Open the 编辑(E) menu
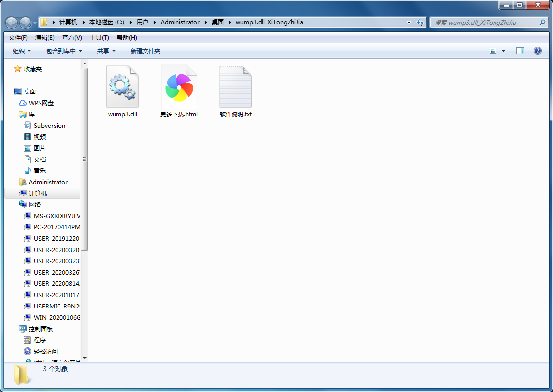The image size is (553, 392). tap(45, 38)
